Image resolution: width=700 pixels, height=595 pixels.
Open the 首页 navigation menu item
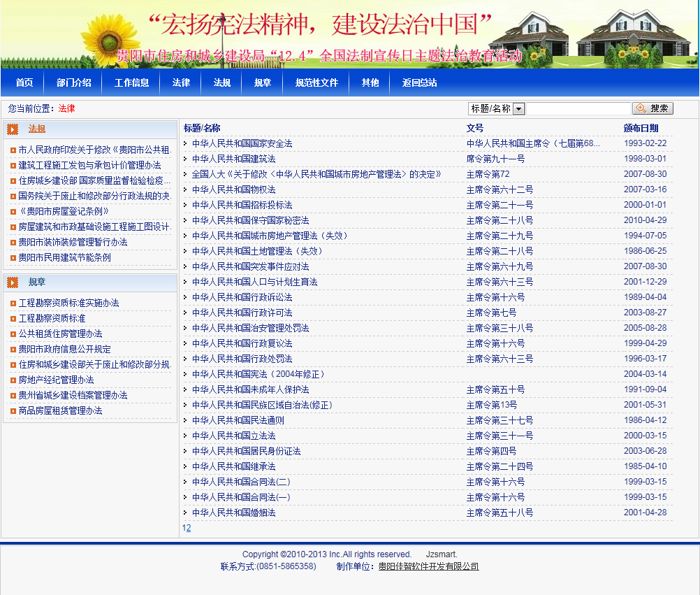click(24, 83)
